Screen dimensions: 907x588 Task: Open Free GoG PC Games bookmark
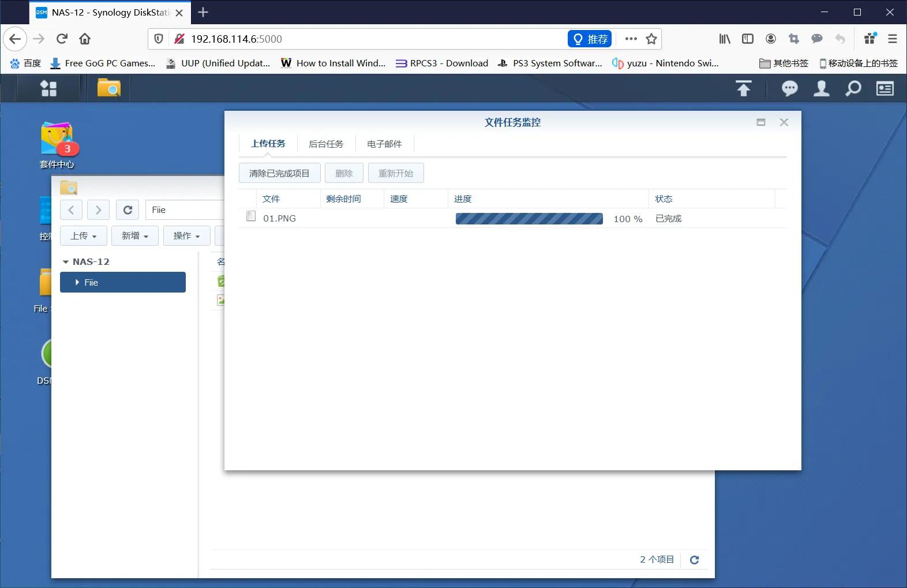click(103, 63)
